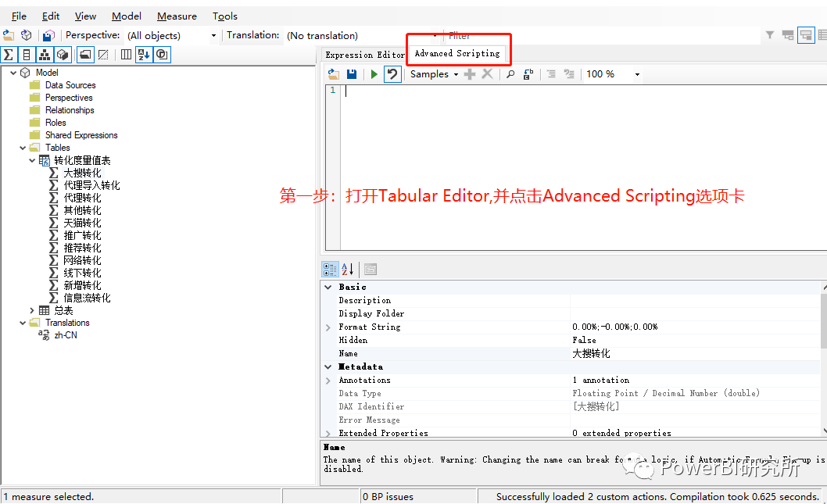The width and height of the screenshot is (827, 504).
Task: Toggle show measures sigma button
Action: 9,54
